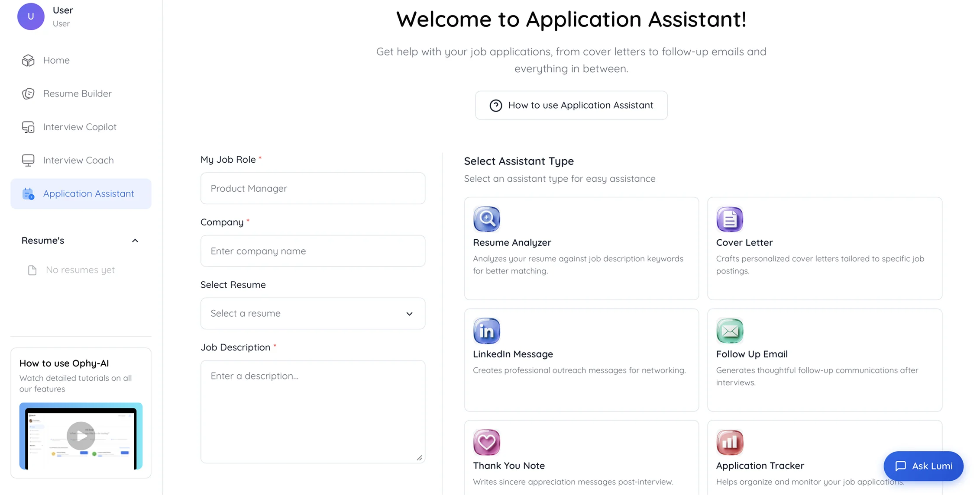This screenshot has width=980, height=495.
Task: Select the Thank You Note heart icon
Action: pos(486,442)
